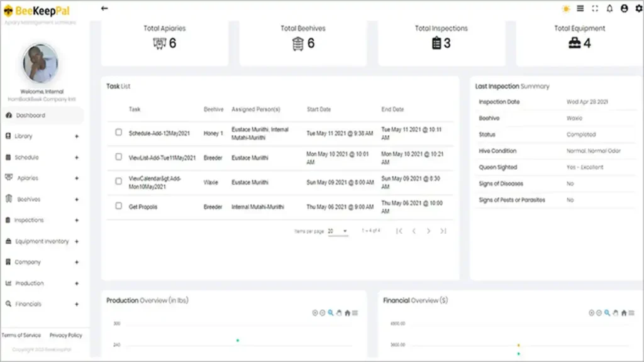Expand the Equipment Inventory sidebar section
The height and width of the screenshot is (362, 644).
(77, 241)
